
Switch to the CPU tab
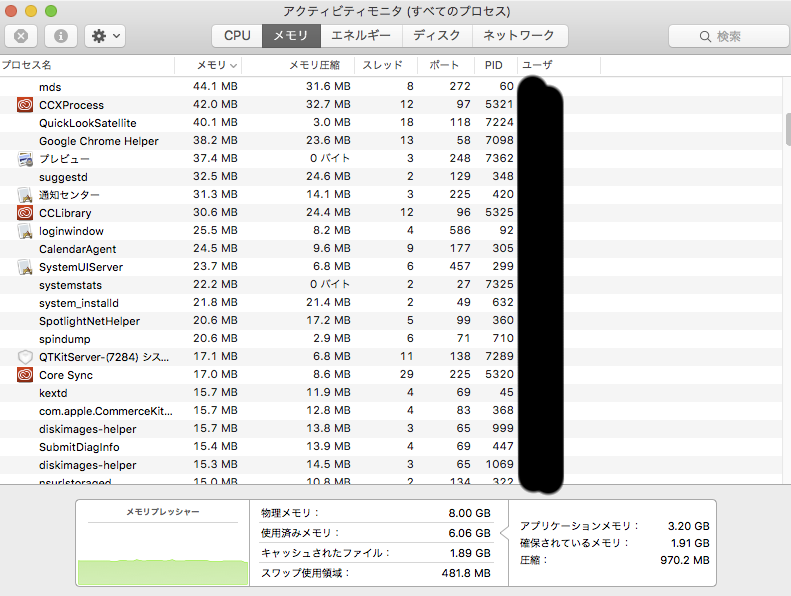(237, 36)
